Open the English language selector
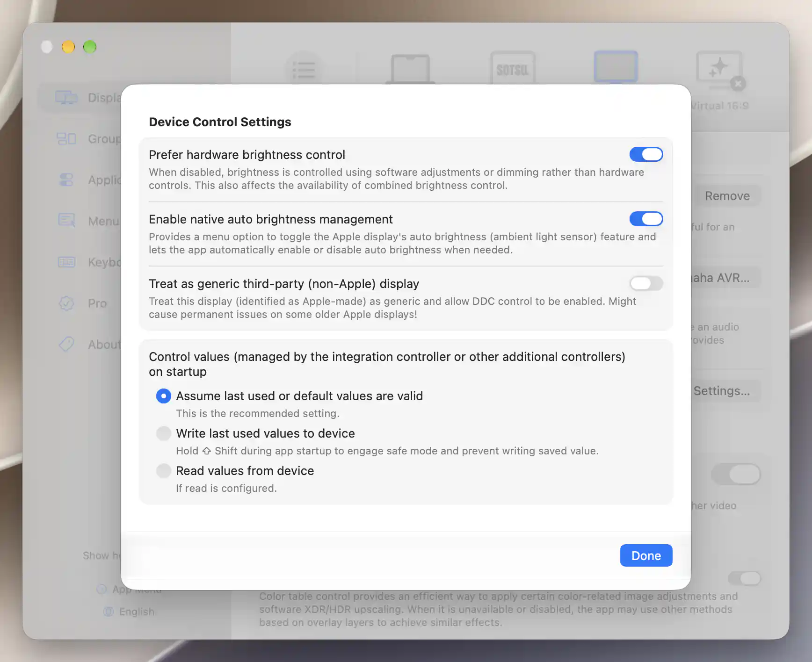This screenshot has width=812, height=662. point(129,612)
